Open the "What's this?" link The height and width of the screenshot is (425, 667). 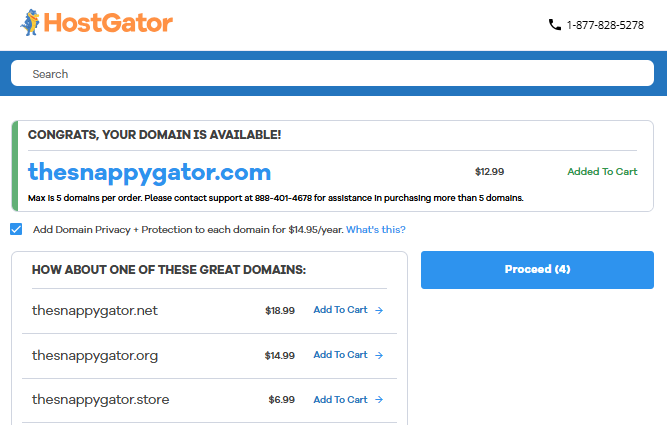(x=376, y=230)
